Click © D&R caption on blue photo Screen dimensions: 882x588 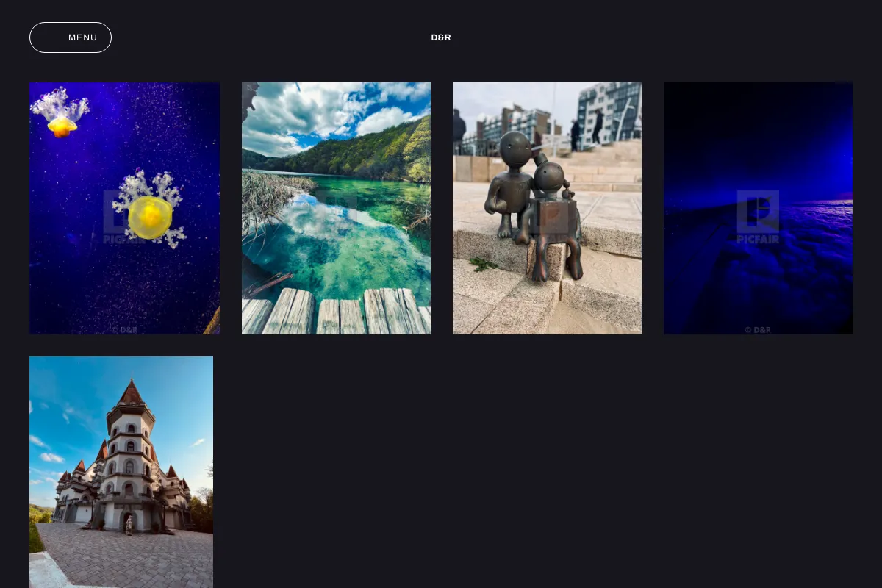(x=758, y=330)
